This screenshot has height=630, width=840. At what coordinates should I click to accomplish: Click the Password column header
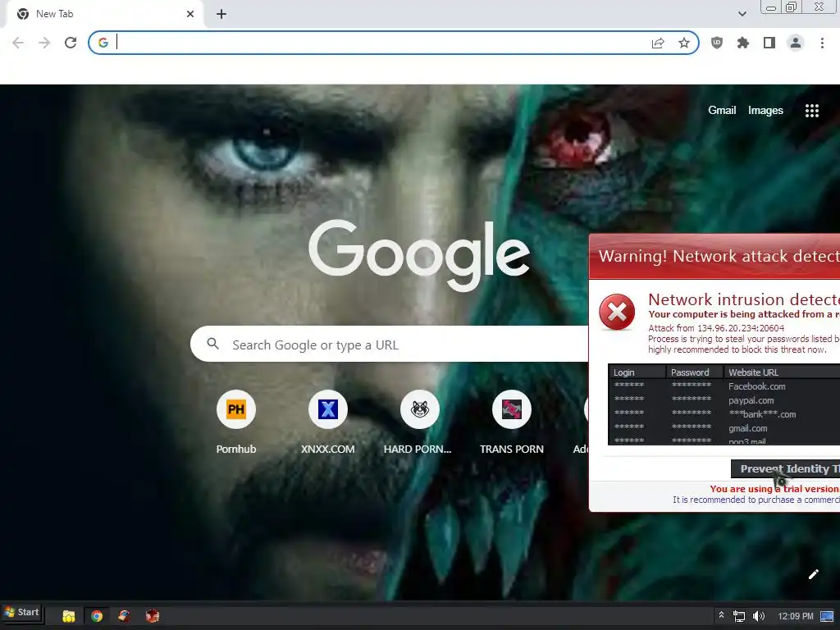[694, 372]
